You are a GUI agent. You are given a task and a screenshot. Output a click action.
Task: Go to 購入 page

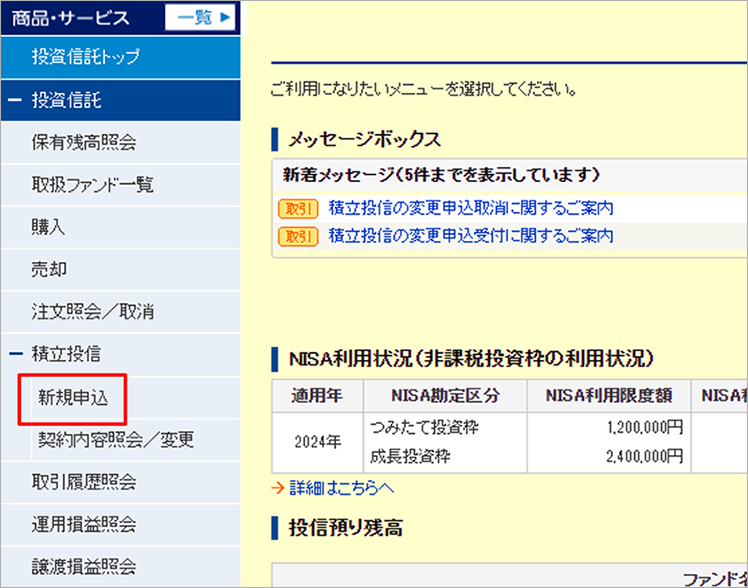[48, 227]
